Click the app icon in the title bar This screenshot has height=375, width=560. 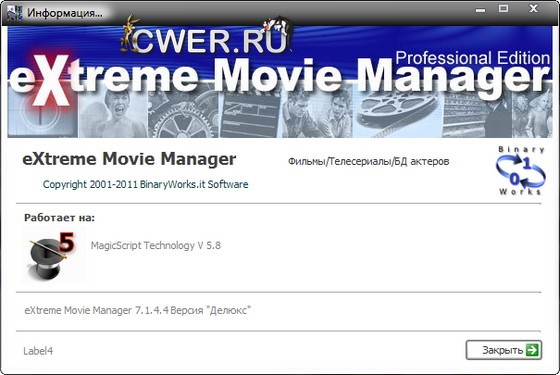14,12
